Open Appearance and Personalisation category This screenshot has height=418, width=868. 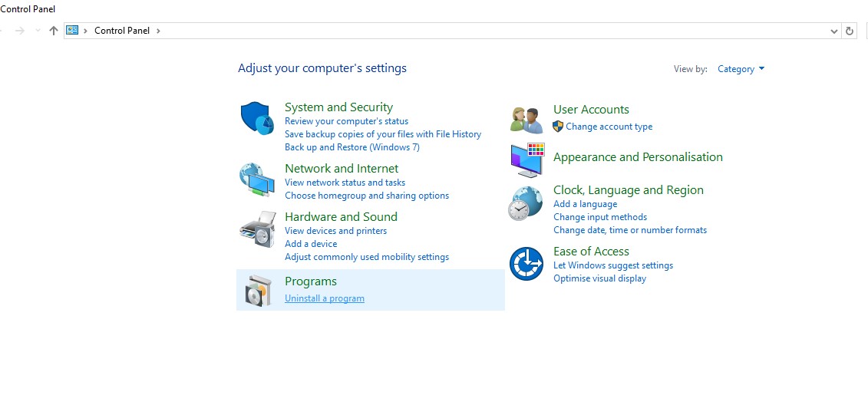(x=639, y=157)
